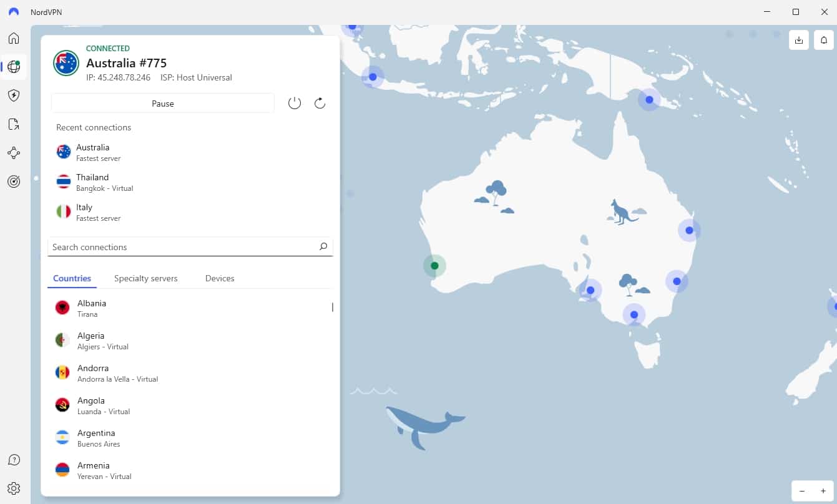Image resolution: width=837 pixels, height=504 pixels.
Task: Click the green connected server map pin
Action: [434, 266]
